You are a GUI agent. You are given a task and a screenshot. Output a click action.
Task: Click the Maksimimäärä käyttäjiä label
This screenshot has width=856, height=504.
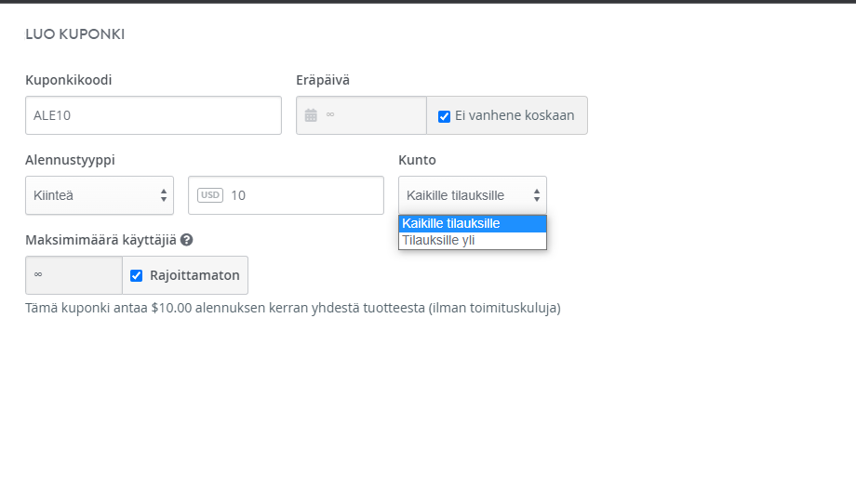pos(101,240)
